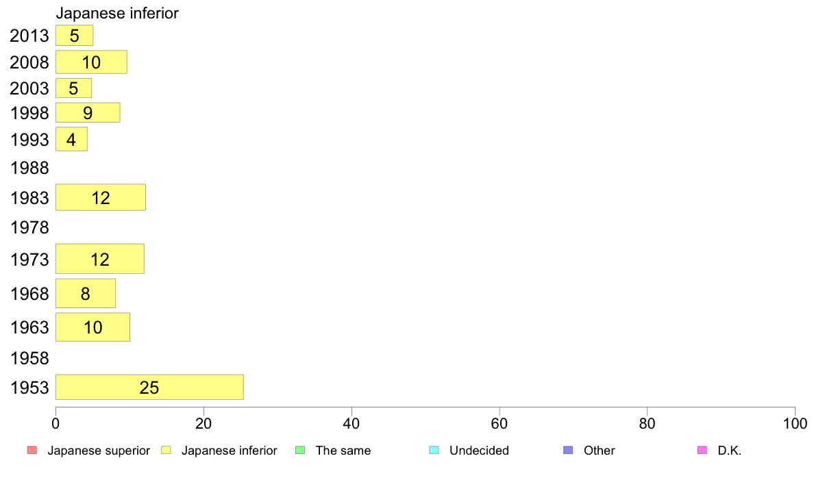Click the 1988 year axis label

point(29,168)
